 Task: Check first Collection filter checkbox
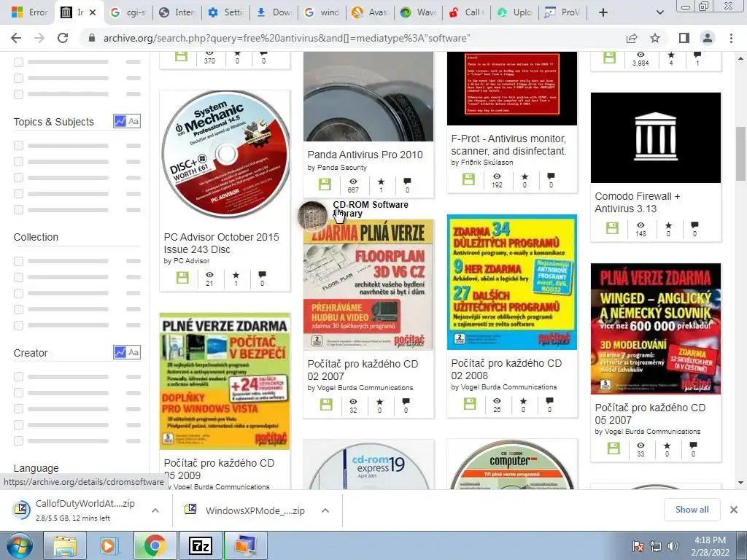[x=18, y=262]
